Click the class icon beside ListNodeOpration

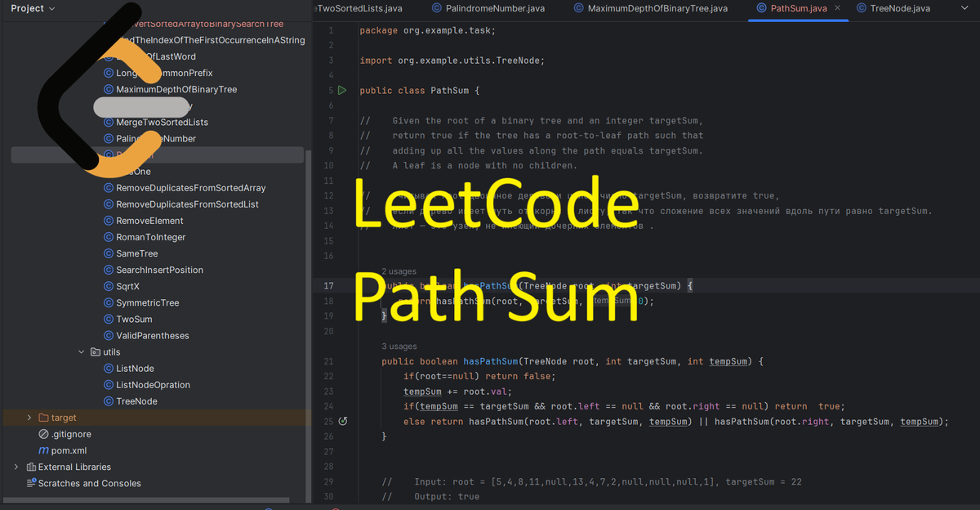109,385
